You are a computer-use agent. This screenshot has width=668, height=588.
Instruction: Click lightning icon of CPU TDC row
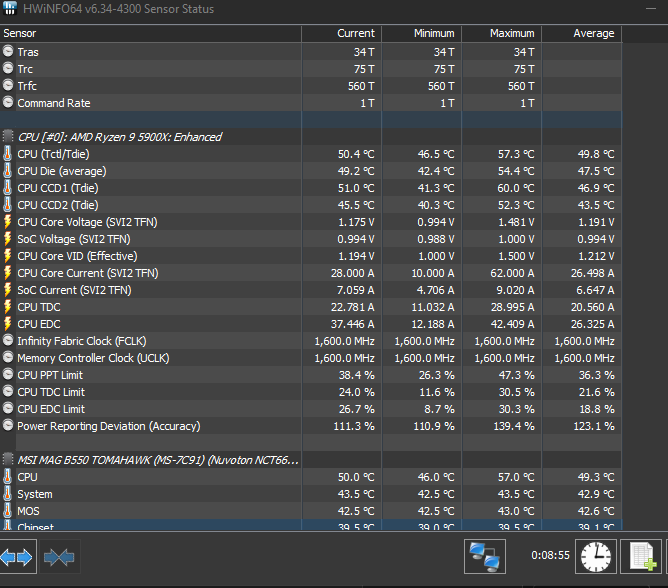coord(7,307)
